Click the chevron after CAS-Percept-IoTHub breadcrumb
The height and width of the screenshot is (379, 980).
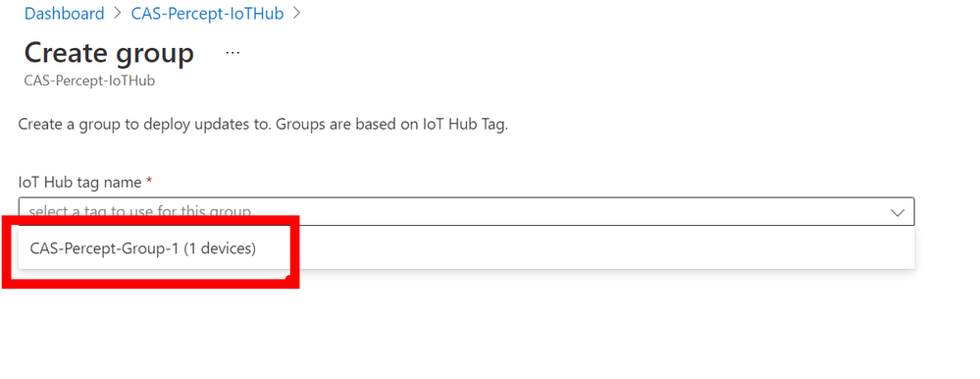point(296,13)
